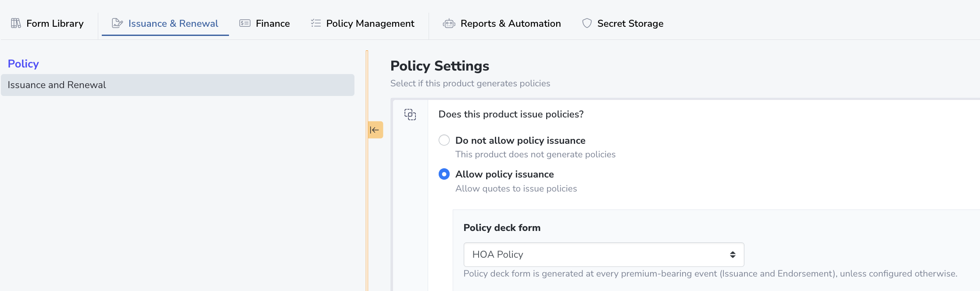Open the Form Library tab
The image size is (980, 291).
click(x=47, y=23)
